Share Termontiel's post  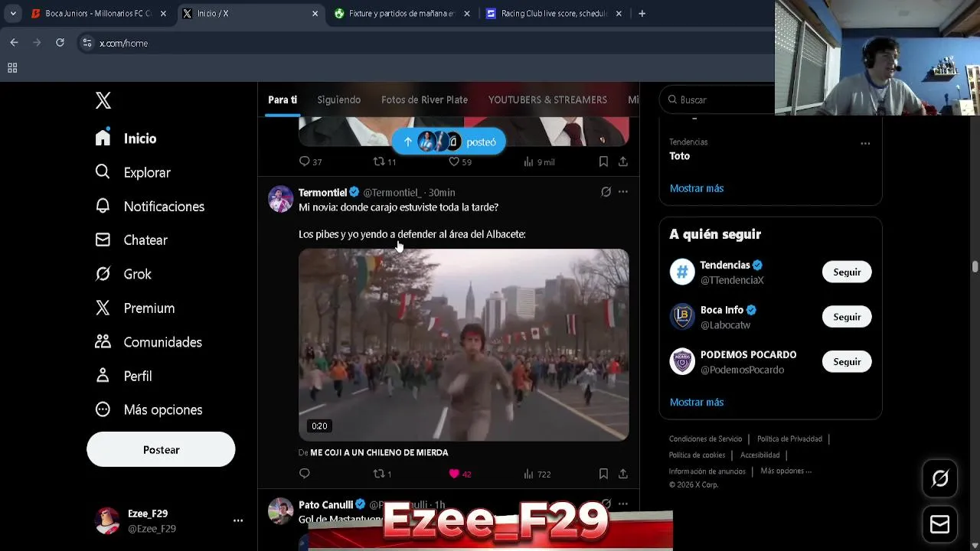point(623,474)
